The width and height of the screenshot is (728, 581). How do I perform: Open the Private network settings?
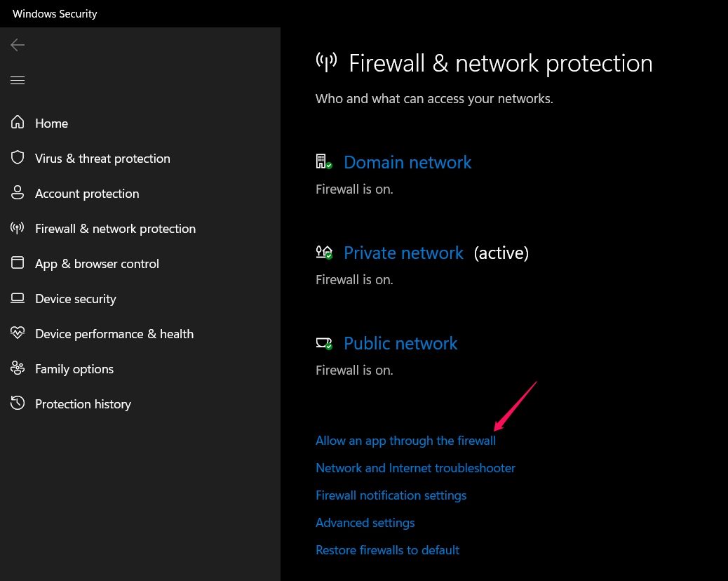403,253
